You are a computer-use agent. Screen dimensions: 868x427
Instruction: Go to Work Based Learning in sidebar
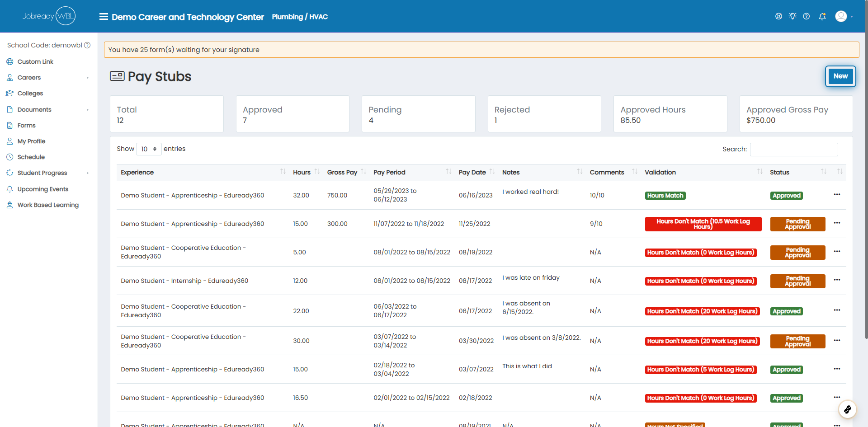[48, 205]
